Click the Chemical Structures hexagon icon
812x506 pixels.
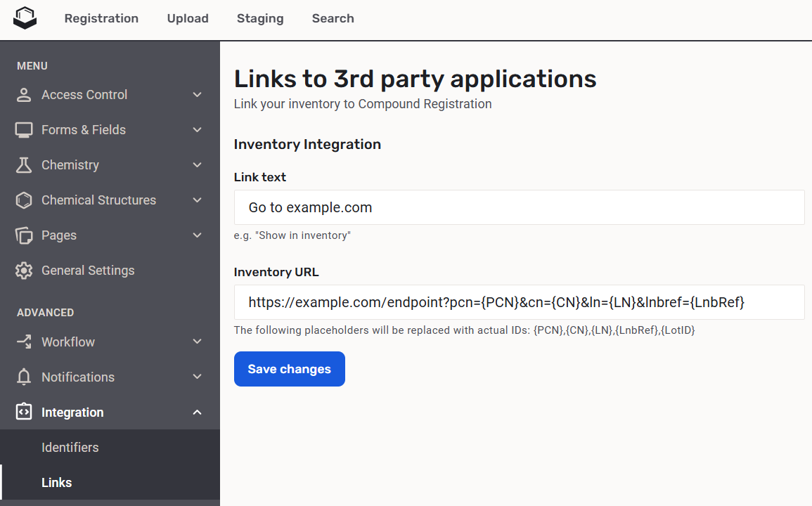tap(24, 200)
